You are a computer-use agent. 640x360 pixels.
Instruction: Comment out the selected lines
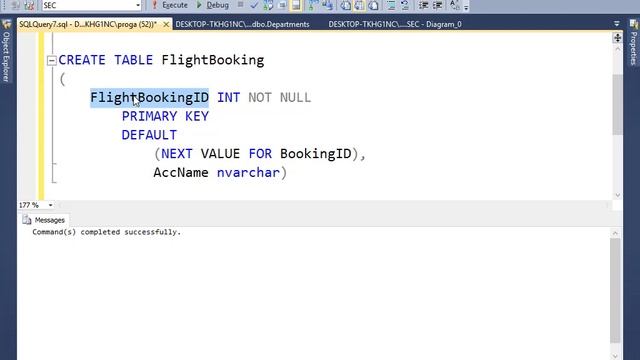tap(391, 5)
